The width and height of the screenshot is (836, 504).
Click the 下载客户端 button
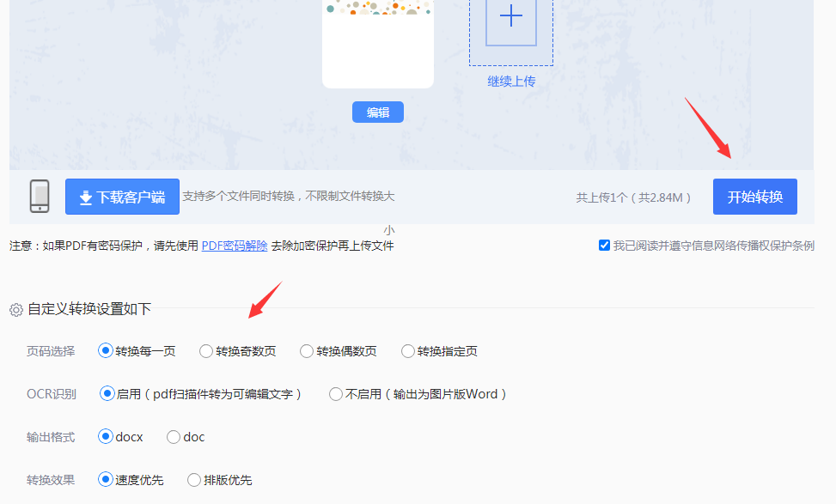point(121,197)
